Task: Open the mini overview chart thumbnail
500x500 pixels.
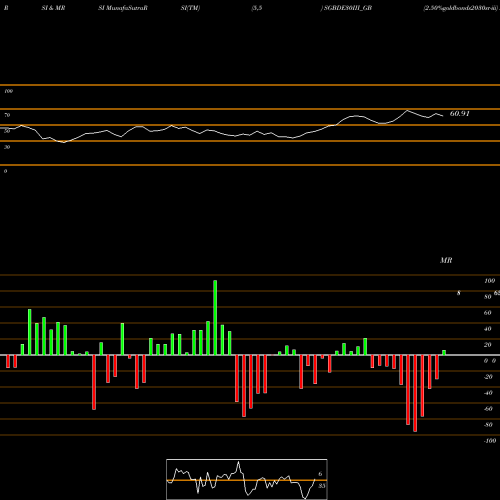Action: click(247, 479)
